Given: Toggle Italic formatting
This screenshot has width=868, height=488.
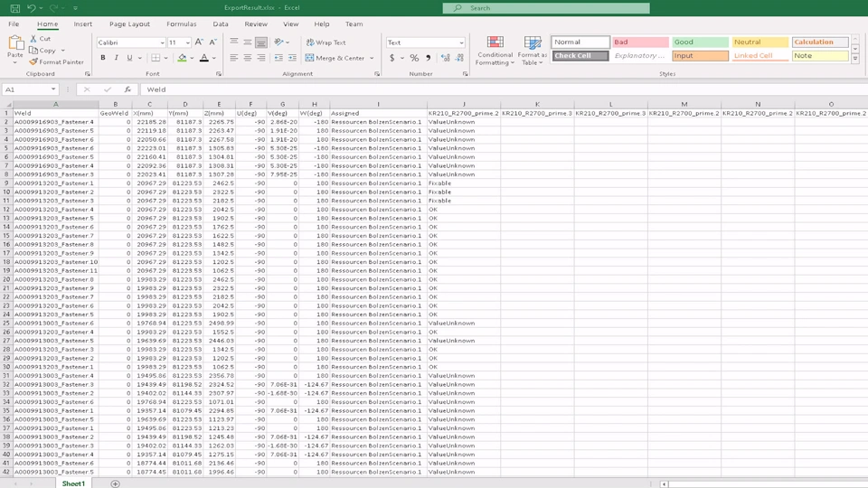Looking at the screenshot, I should click(117, 58).
